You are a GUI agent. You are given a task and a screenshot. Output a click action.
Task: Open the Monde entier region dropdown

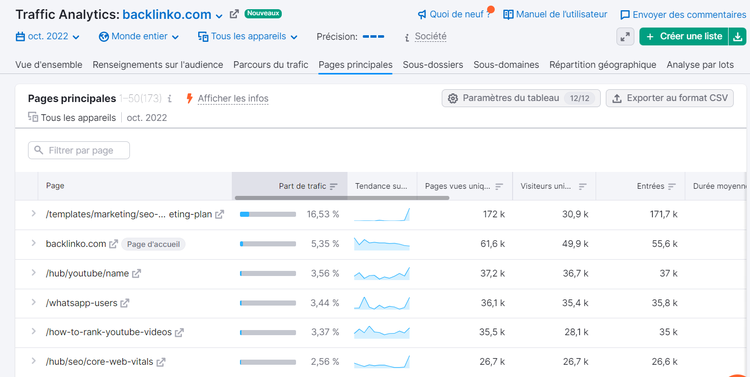[139, 36]
